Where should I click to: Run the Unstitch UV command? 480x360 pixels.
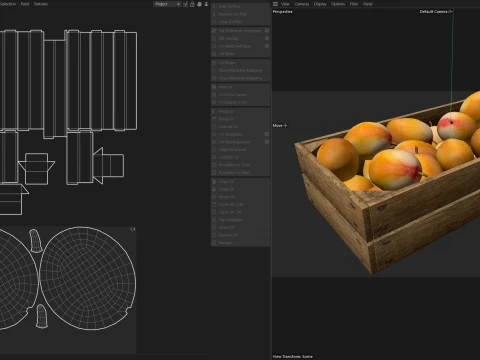point(240,157)
